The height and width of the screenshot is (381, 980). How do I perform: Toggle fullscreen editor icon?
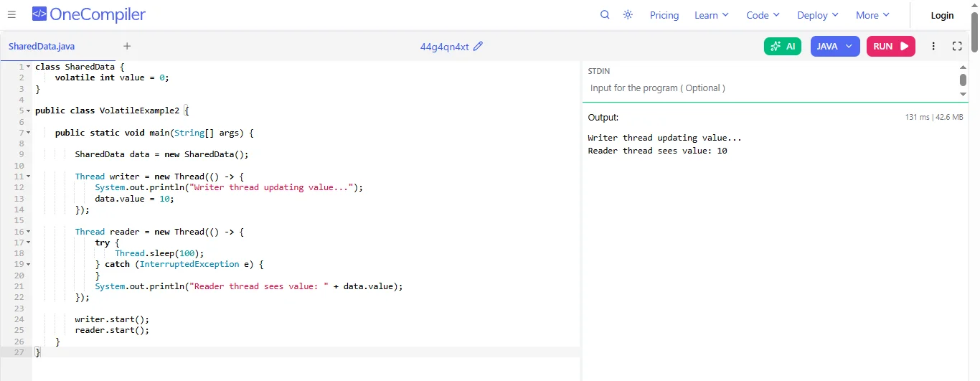point(957,46)
